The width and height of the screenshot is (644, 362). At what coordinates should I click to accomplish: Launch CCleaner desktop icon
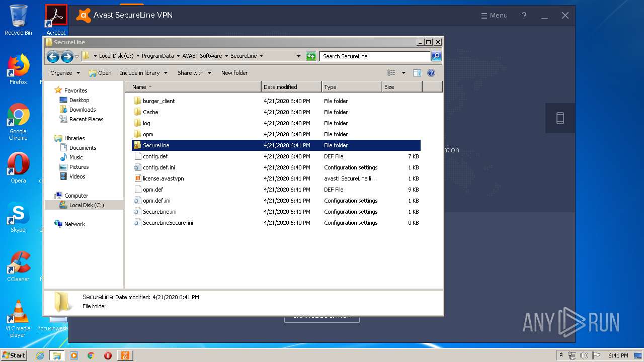point(18,266)
